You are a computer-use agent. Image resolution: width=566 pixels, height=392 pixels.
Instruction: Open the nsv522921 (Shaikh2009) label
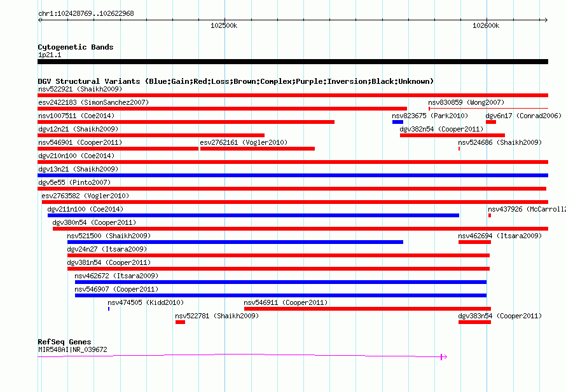[80, 89]
